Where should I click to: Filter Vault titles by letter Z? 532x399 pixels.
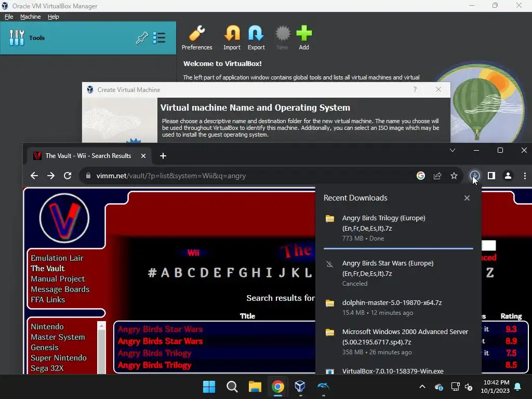click(x=489, y=272)
